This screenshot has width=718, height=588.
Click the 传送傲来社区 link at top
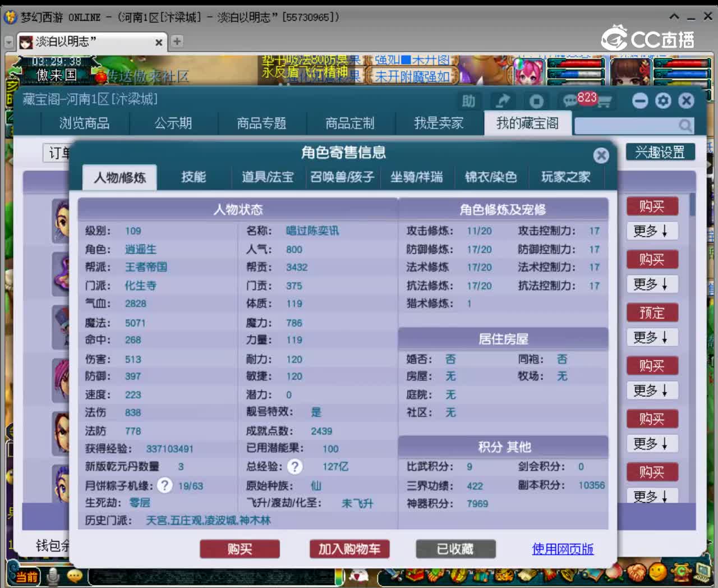(148, 77)
